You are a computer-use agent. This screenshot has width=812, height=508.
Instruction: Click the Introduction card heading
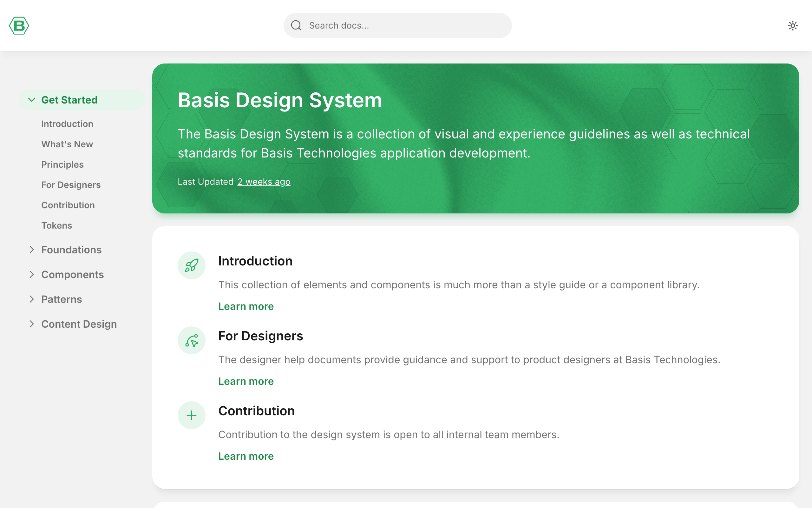pos(255,261)
